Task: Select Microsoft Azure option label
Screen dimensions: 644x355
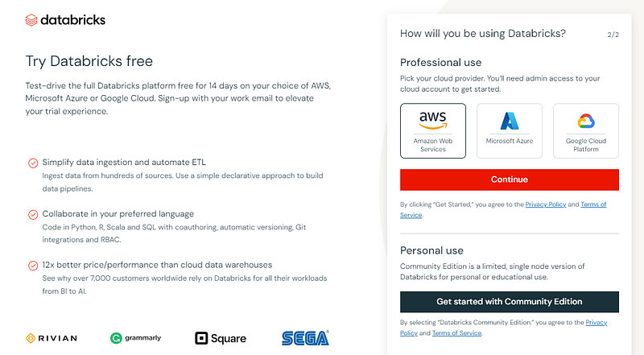Action: coord(510,141)
